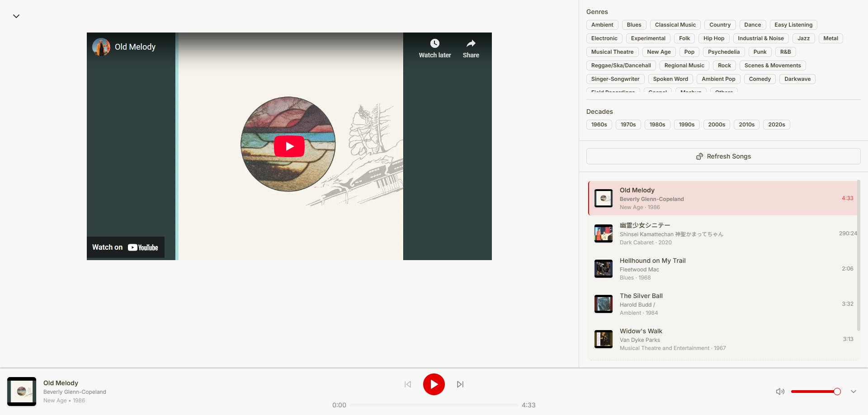Image resolution: width=868 pixels, height=415 pixels.
Task: Click the Watch later clock icon
Action: tap(435, 43)
